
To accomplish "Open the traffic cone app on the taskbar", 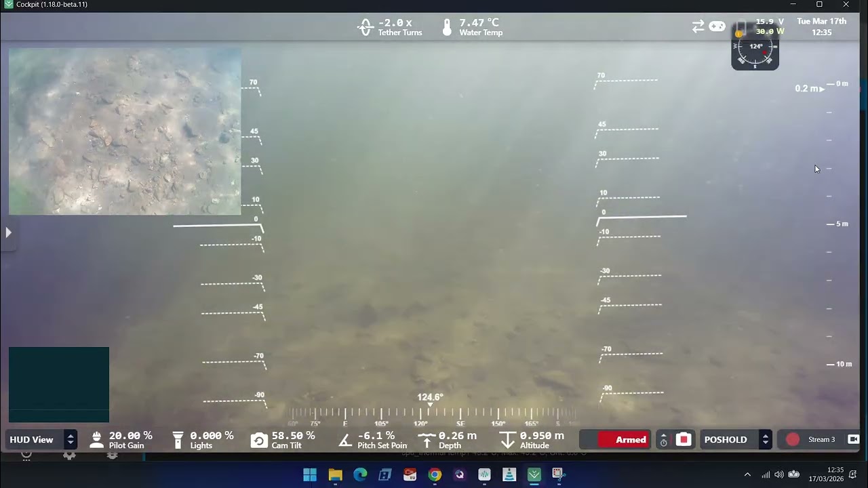I will [x=509, y=474].
